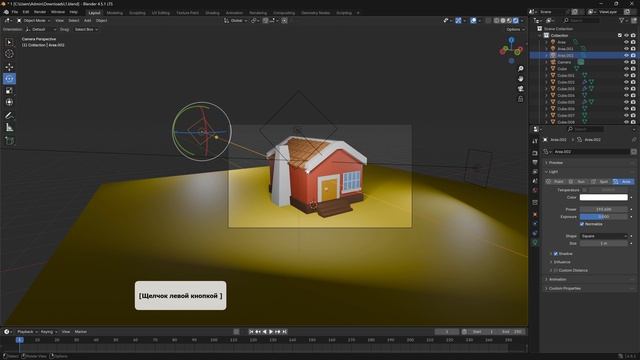Screen dimensions: 640x360
Task: Expand the Animation panel
Action: tap(590, 280)
